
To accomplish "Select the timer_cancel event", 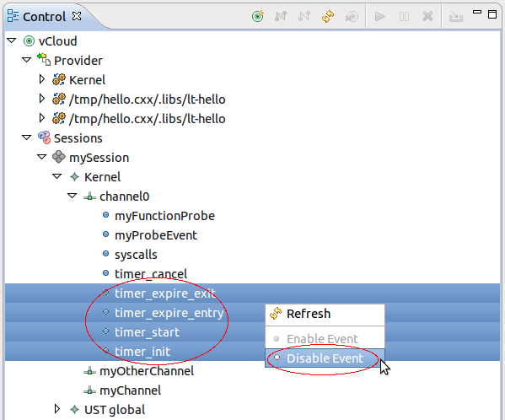I will click(151, 274).
